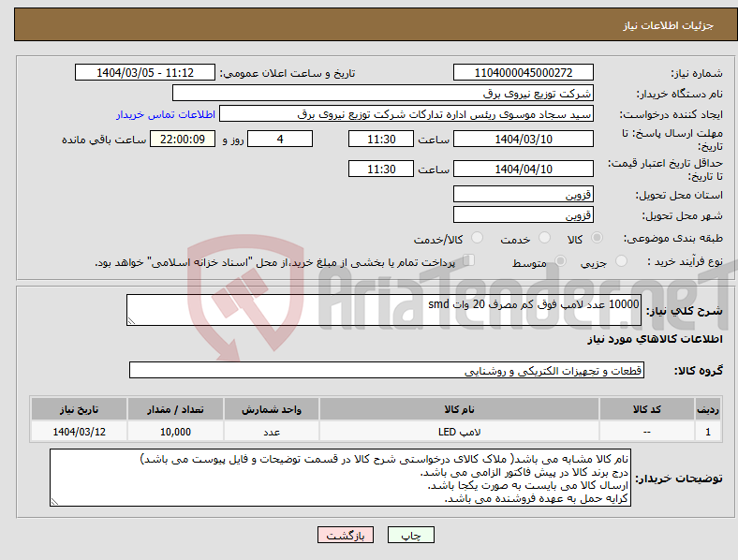Click the delivery province field قزوین
This screenshot has width=738, height=560.
[x=524, y=194]
